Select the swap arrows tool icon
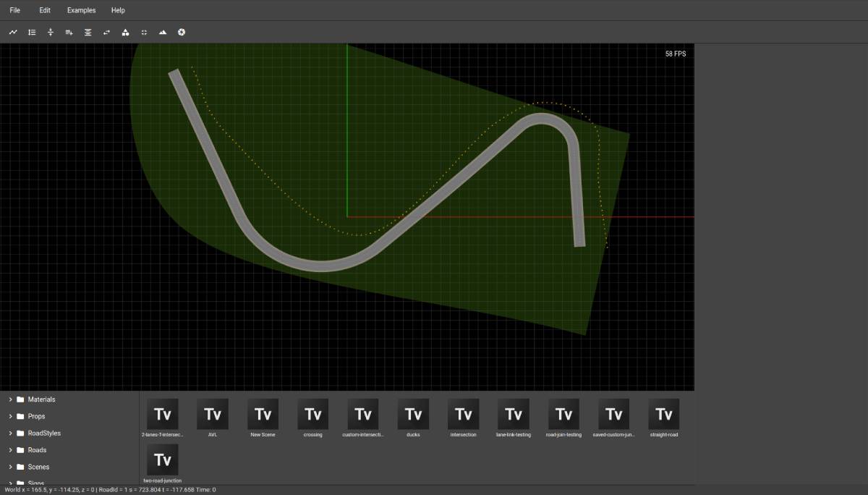Screen dimensions: 868x495 tap(107, 32)
